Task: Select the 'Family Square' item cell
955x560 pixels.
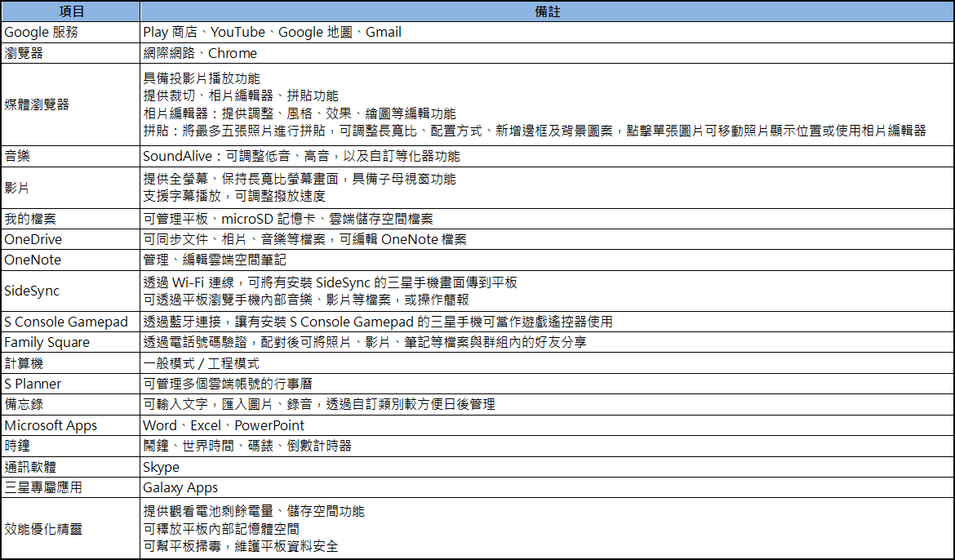Action: coord(71,343)
